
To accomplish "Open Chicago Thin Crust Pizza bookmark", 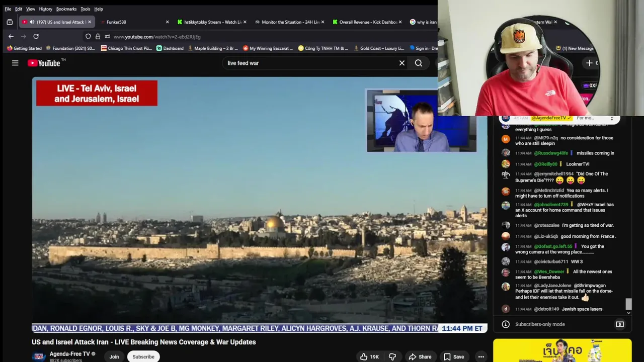I will (126, 48).
